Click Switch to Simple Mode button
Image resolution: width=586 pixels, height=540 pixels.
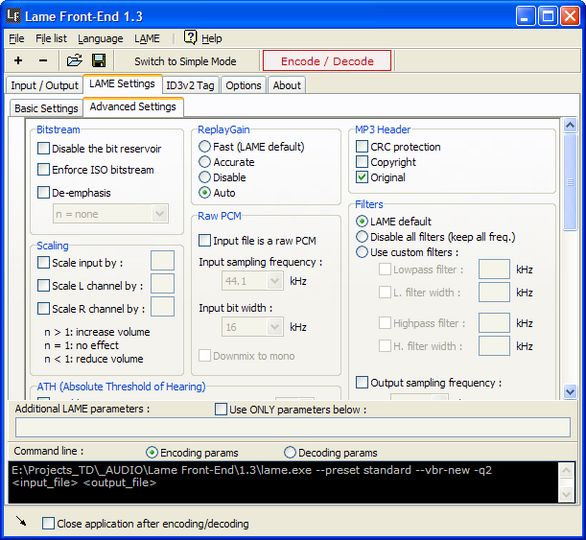click(185, 61)
